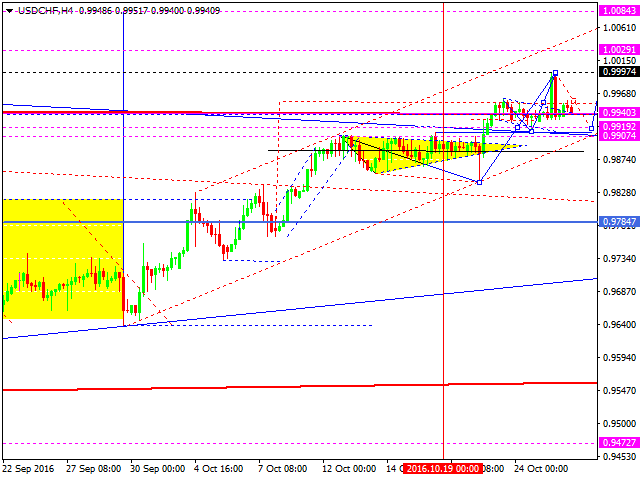Click the 0.99680 price scale value
This screenshot has width=640, height=480.
(x=620, y=94)
